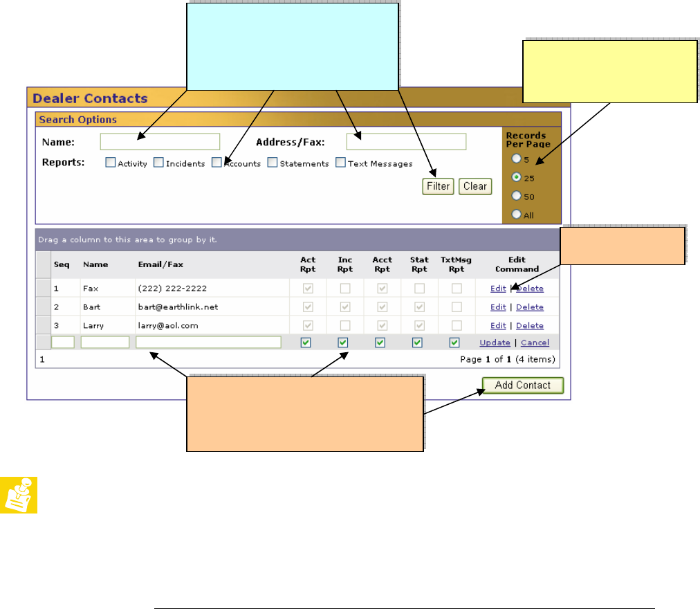Click the Act Rpt column header
This screenshot has width=700, height=609.
tap(308, 264)
